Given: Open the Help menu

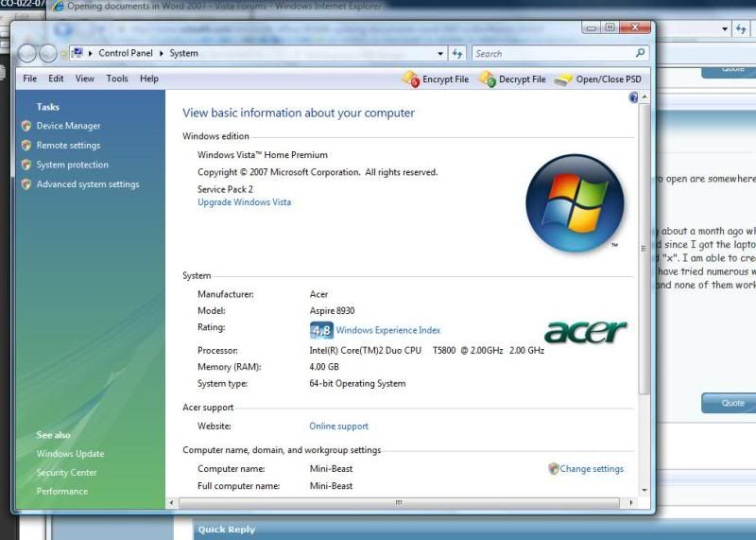Looking at the screenshot, I should 149,78.
